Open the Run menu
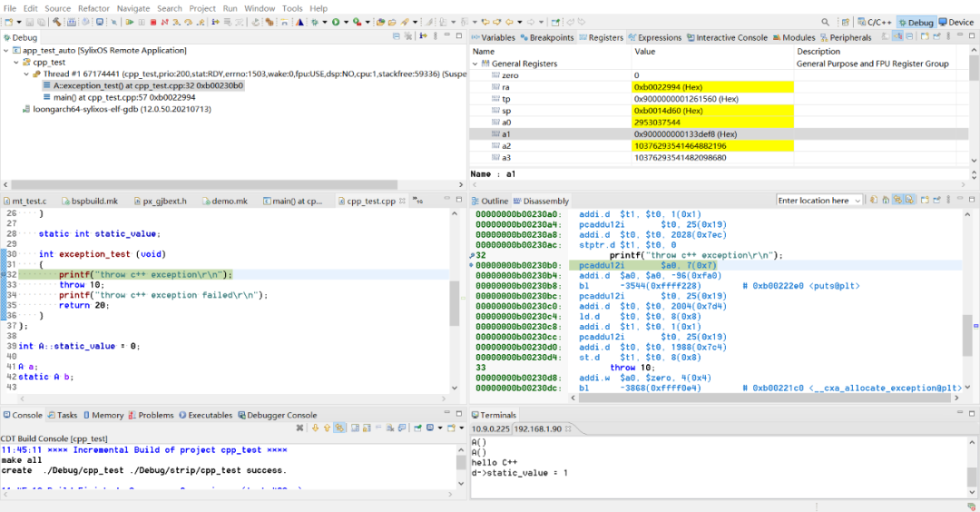The width and height of the screenshot is (980, 512). point(230,8)
